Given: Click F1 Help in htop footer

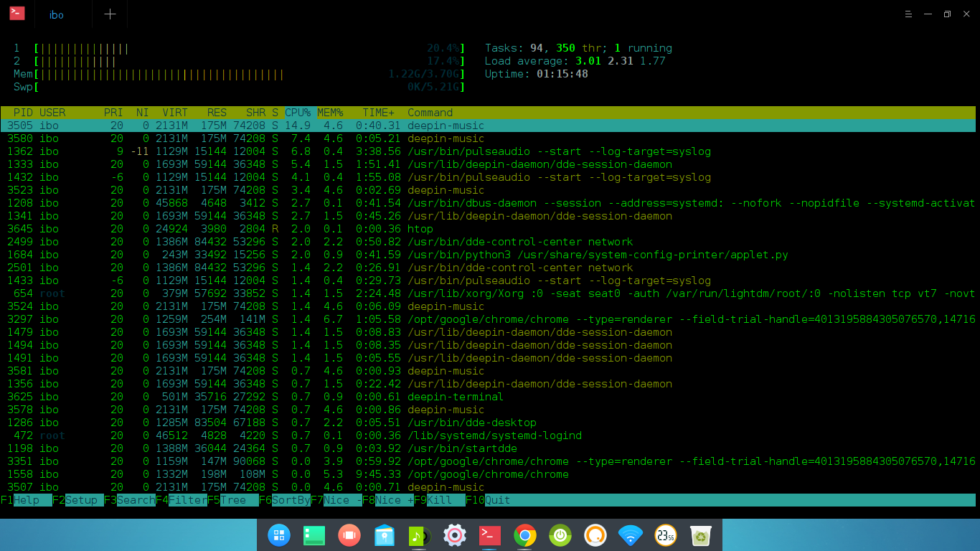Looking at the screenshot, I should click(26, 500).
